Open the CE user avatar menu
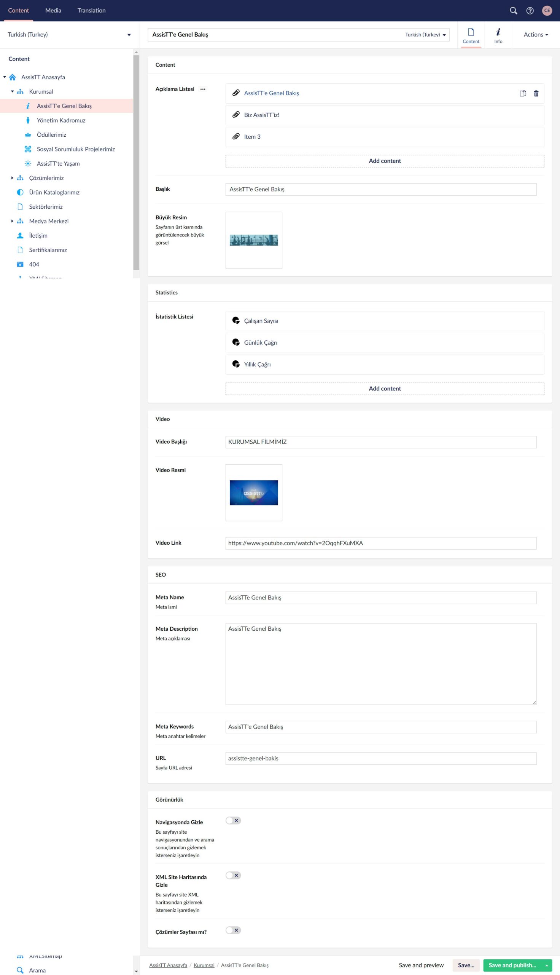560x975 pixels. [x=547, y=11]
